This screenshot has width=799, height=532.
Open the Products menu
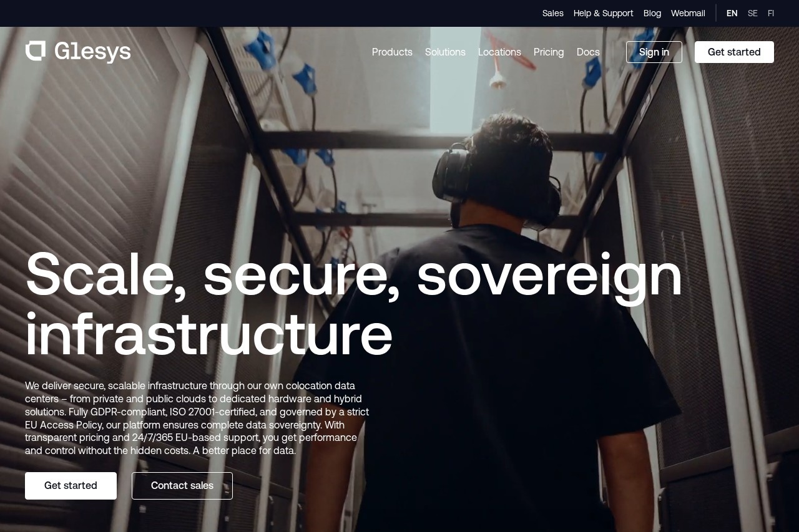tap(392, 52)
